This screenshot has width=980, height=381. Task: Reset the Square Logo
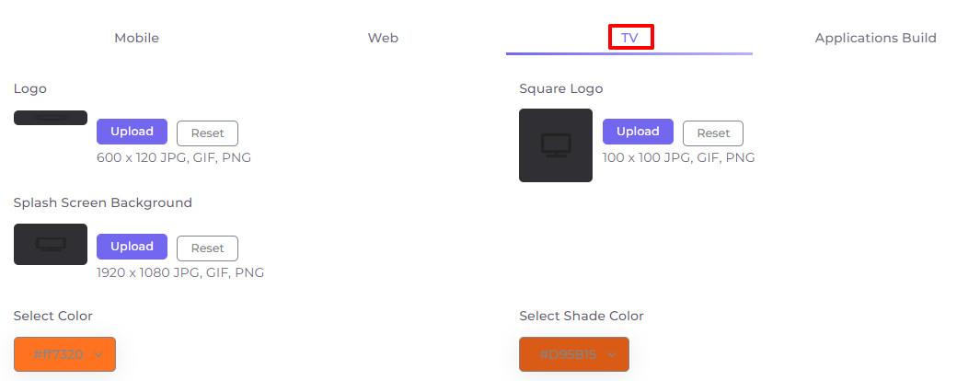713,133
